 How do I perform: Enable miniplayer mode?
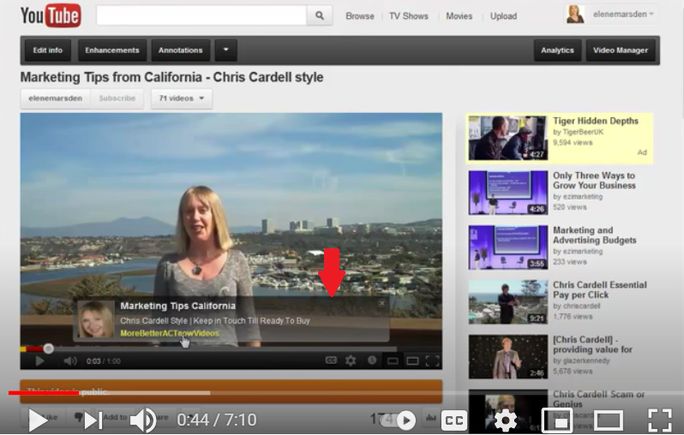pyautogui.click(x=556, y=420)
